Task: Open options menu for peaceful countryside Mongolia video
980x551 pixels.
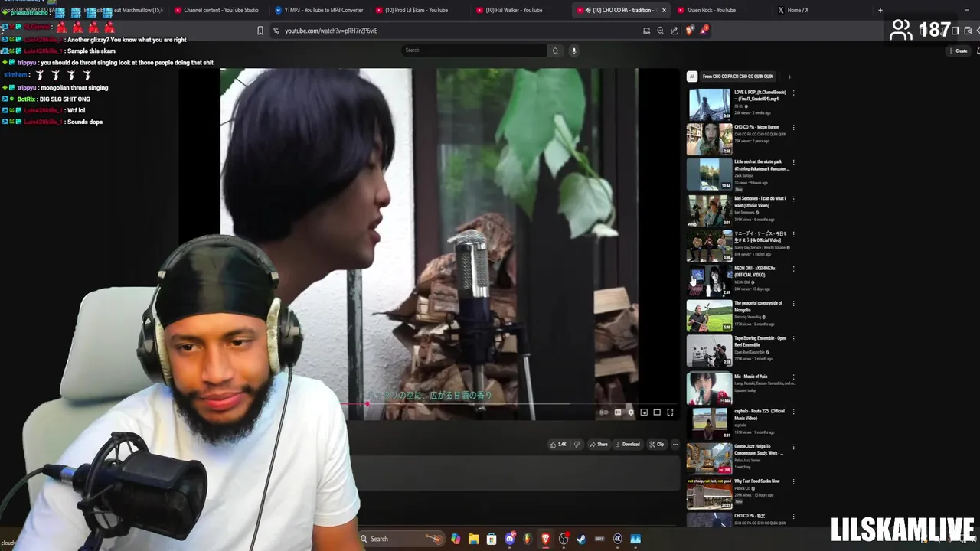Action: pos(793,304)
